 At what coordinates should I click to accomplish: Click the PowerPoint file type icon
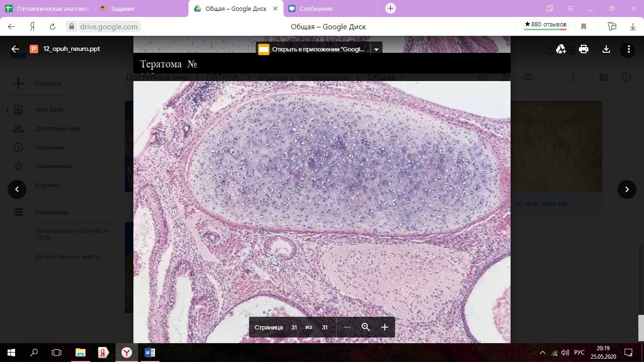(33, 49)
